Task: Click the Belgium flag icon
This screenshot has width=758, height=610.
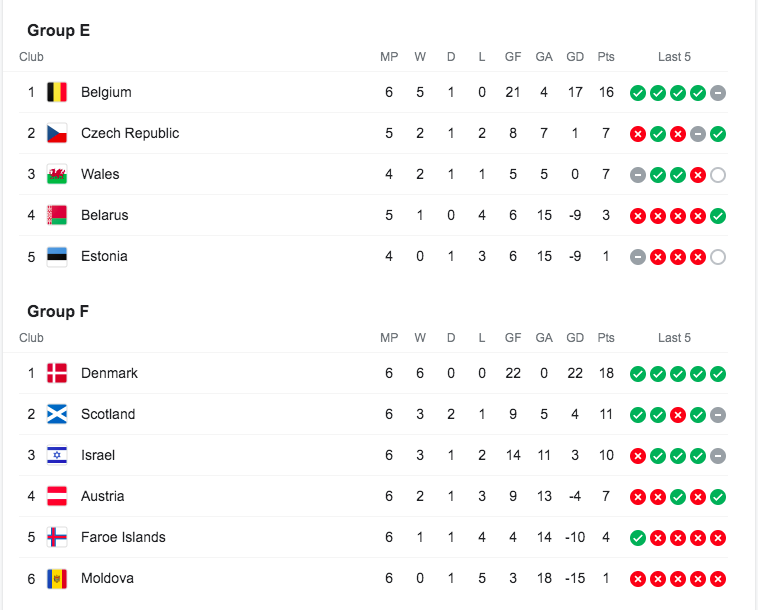Action: [x=57, y=92]
